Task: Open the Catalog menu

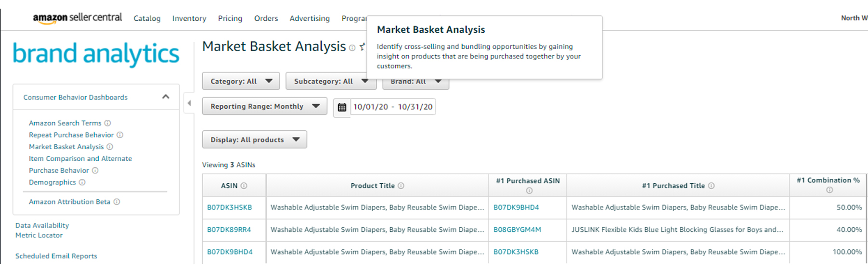Action: [147, 18]
